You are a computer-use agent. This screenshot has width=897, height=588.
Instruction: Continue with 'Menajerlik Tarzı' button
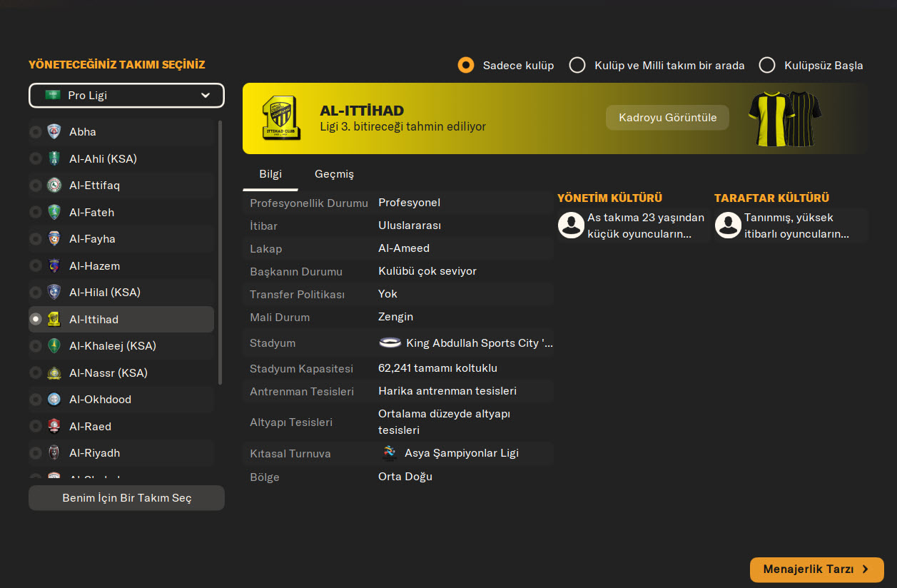pos(816,569)
